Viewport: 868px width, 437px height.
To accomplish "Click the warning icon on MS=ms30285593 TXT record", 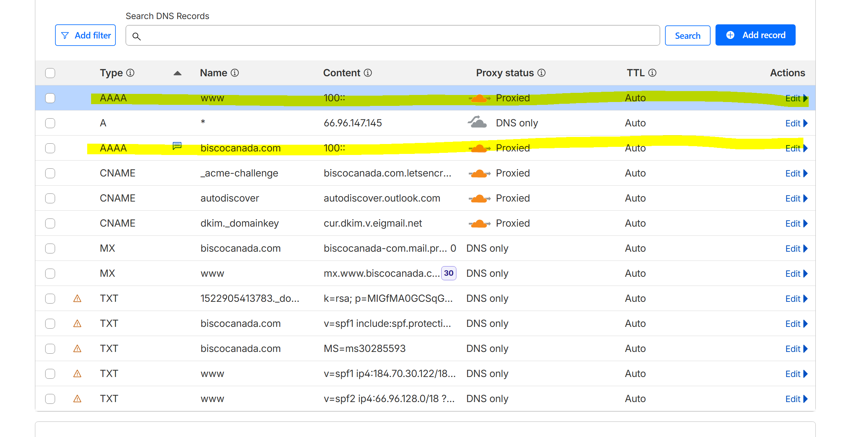I will (77, 349).
